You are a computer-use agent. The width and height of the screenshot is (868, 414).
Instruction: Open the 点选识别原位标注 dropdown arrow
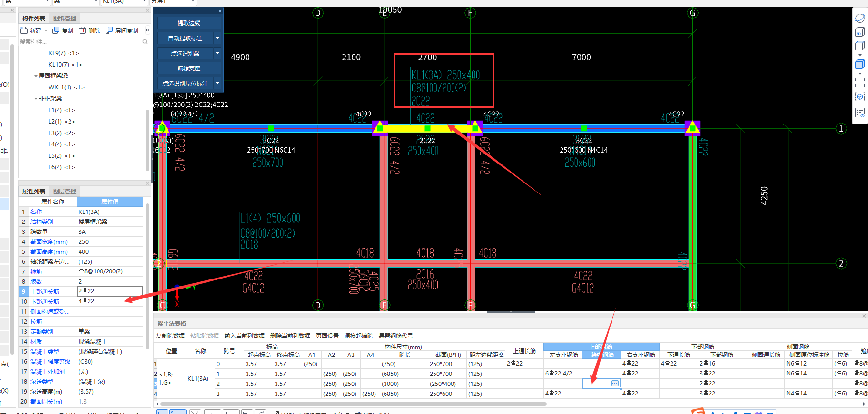point(217,83)
